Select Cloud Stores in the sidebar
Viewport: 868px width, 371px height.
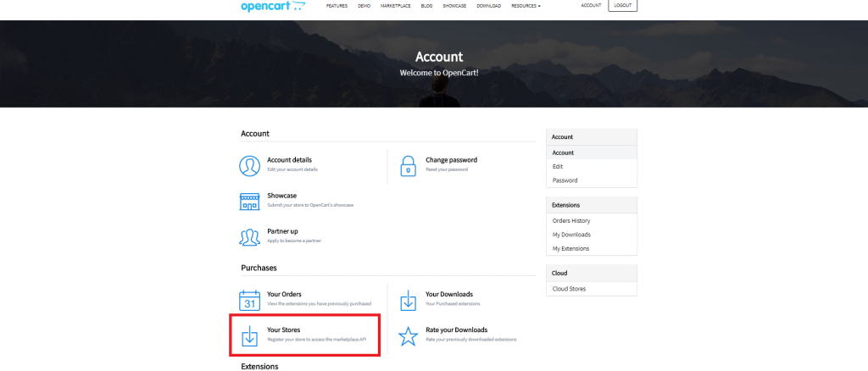coord(591,289)
